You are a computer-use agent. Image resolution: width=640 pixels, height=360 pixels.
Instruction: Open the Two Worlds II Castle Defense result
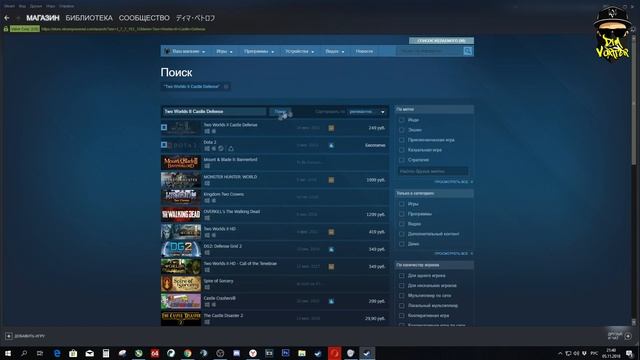275,128
